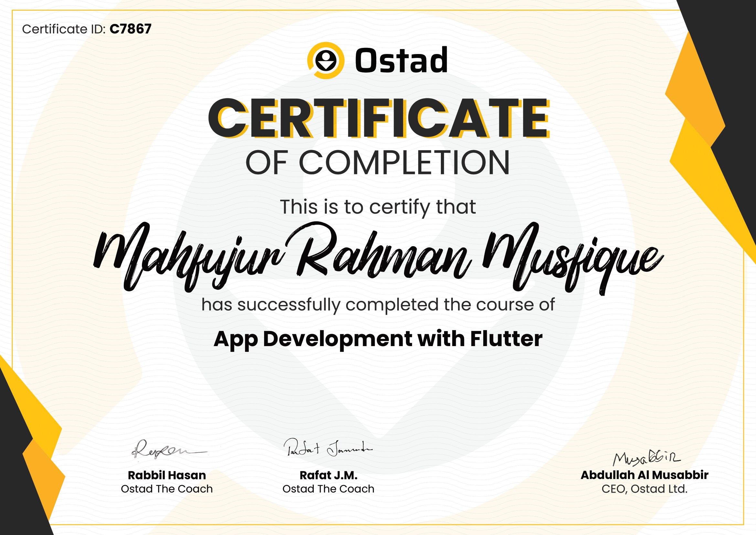This screenshot has height=535, width=756.
Task: Click 'Ostad The Coach' under Rafat J.M.
Action: click(328, 489)
